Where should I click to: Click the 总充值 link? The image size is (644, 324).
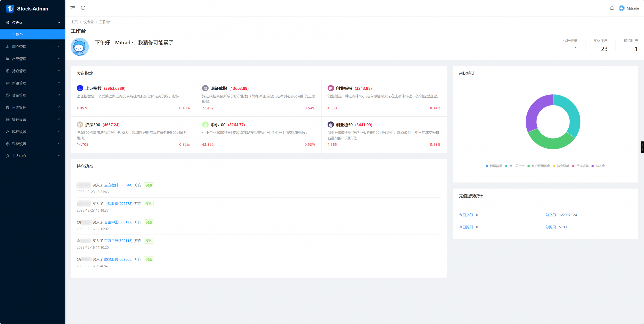coord(550,215)
